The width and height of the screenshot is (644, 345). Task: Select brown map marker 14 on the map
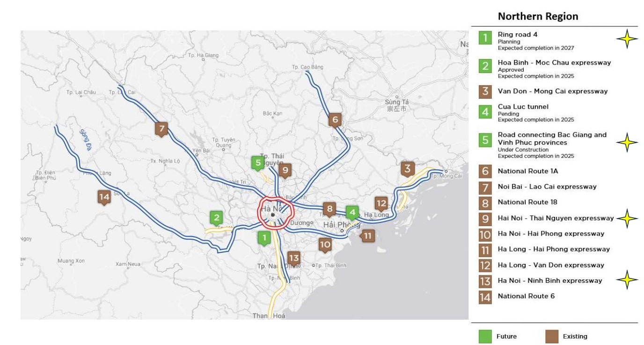104,197
